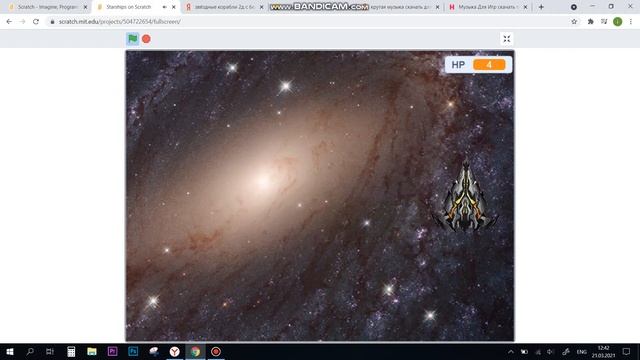The width and height of the screenshot is (640, 360).
Task: Open Task View on taskbar
Action: 50,351
